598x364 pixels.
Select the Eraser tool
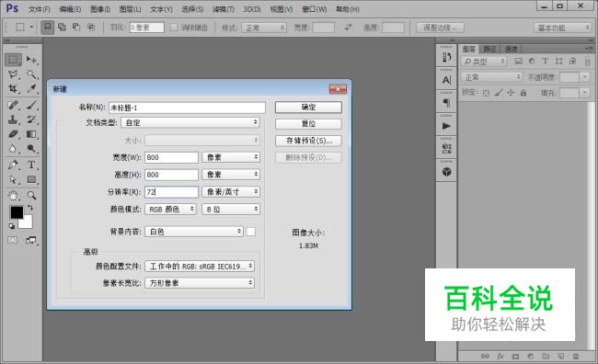pos(13,134)
